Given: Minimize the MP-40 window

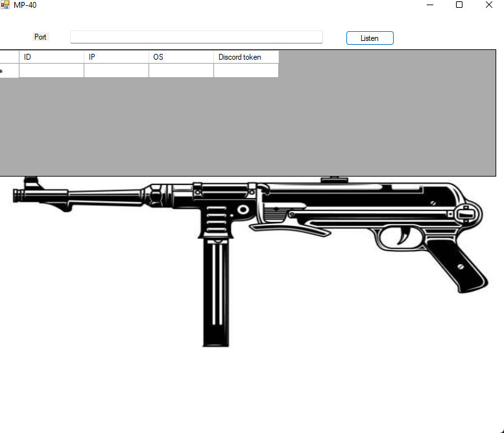Looking at the screenshot, I should (430, 5).
